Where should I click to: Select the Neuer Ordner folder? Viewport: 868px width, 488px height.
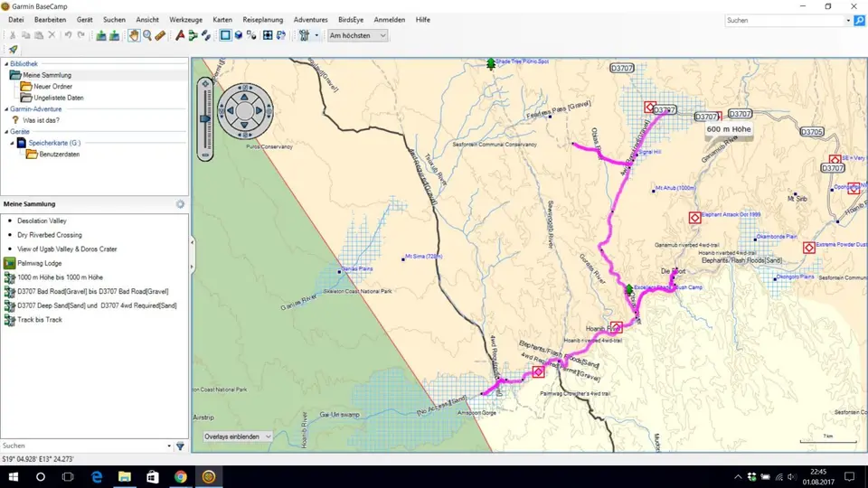coord(52,87)
